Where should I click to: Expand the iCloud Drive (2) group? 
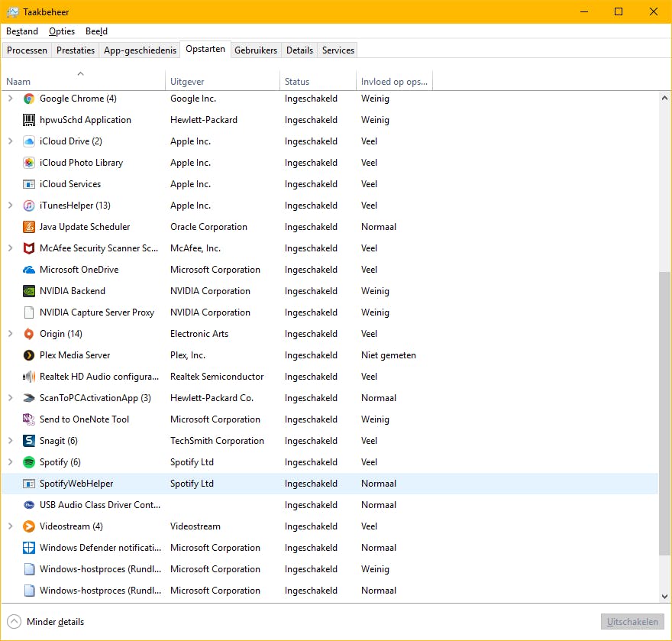(11, 141)
